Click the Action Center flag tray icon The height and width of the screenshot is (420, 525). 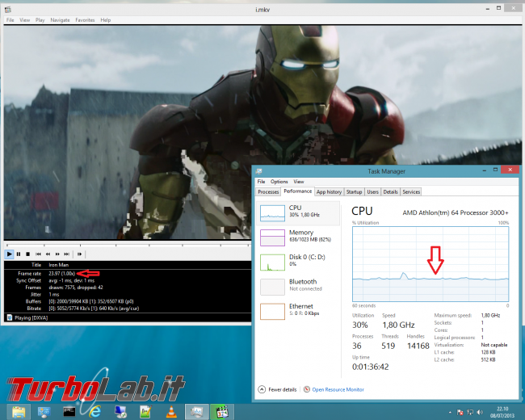[x=460, y=412]
